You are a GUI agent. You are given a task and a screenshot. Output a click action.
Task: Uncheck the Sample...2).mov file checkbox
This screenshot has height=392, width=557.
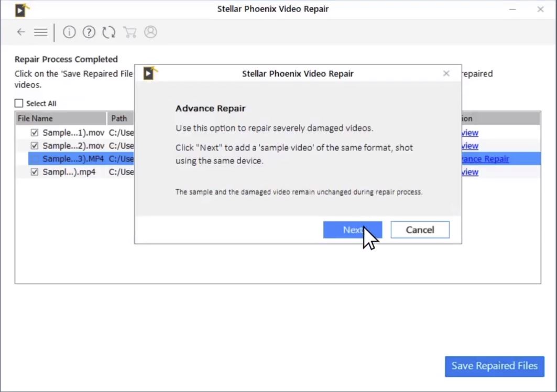point(35,146)
